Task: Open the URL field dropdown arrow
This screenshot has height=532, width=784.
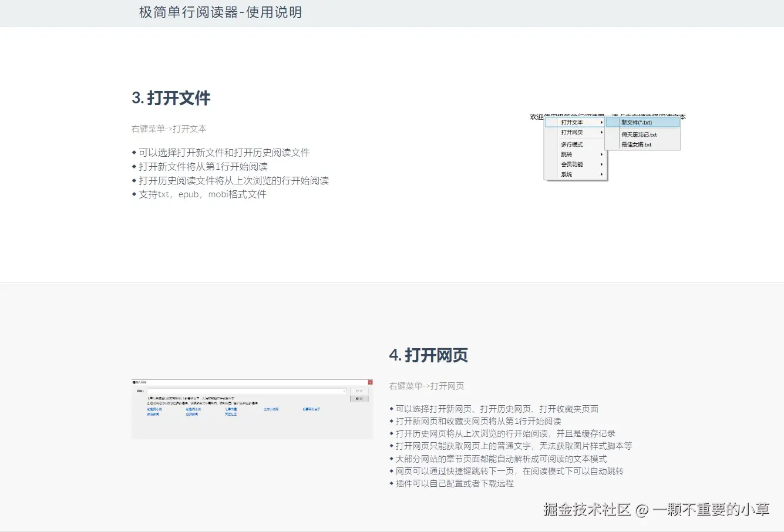Action: [344, 391]
